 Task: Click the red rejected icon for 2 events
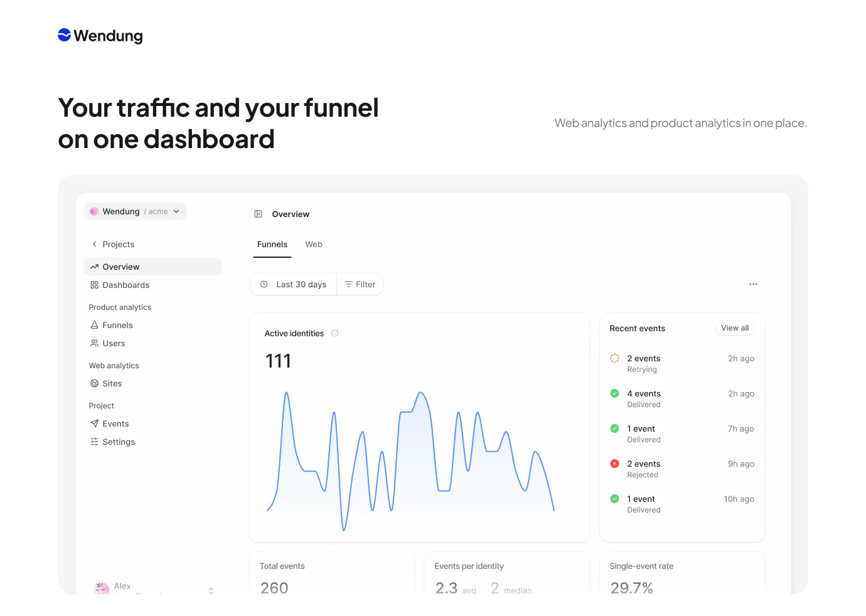[614, 464]
